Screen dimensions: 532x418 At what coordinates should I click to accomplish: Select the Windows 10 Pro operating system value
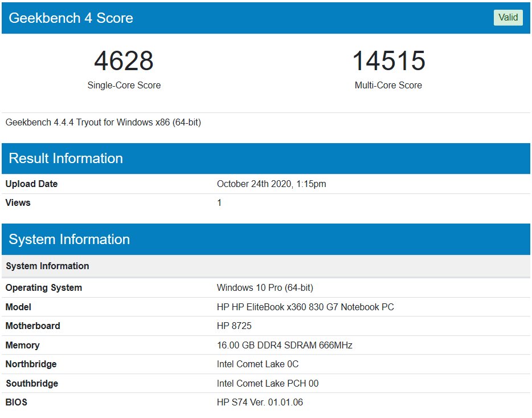tap(265, 287)
